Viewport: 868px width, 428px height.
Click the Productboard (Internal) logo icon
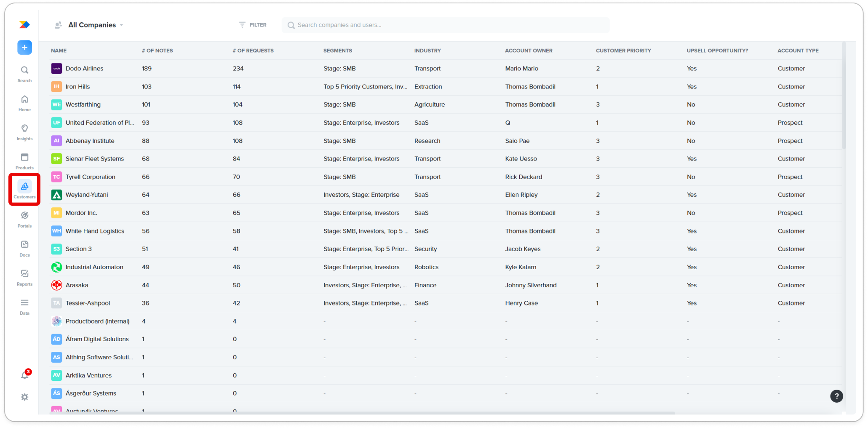click(x=56, y=321)
